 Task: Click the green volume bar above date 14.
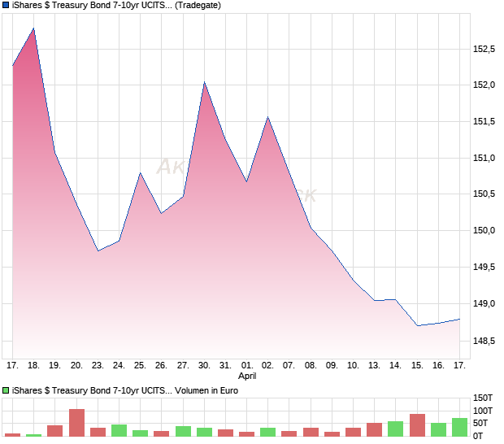396,429
